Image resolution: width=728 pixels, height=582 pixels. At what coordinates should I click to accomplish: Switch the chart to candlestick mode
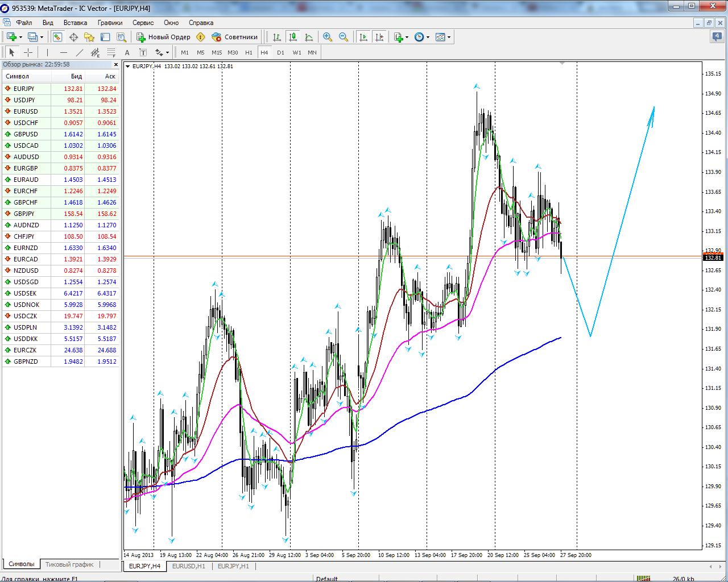click(293, 37)
